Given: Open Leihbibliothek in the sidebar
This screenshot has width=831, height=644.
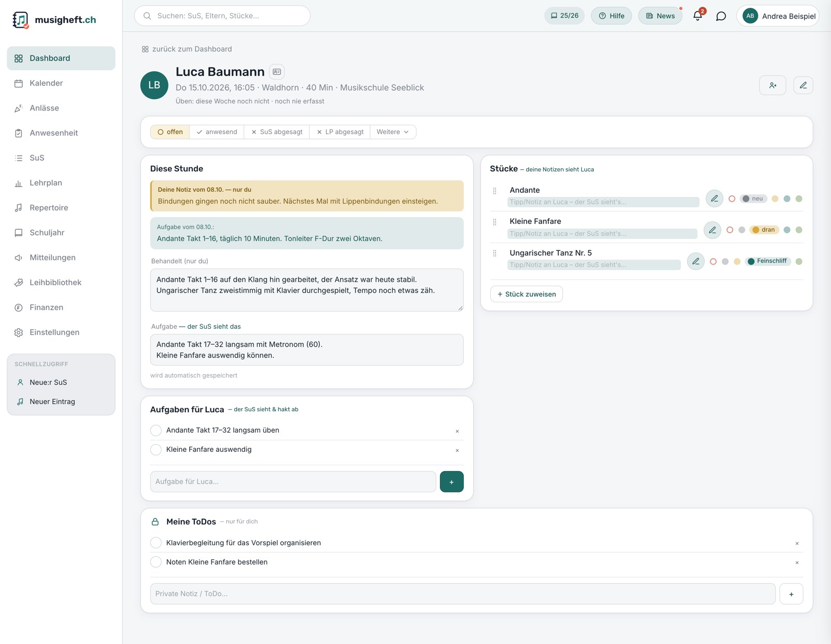Looking at the screenshot, I should coord(61,283).
